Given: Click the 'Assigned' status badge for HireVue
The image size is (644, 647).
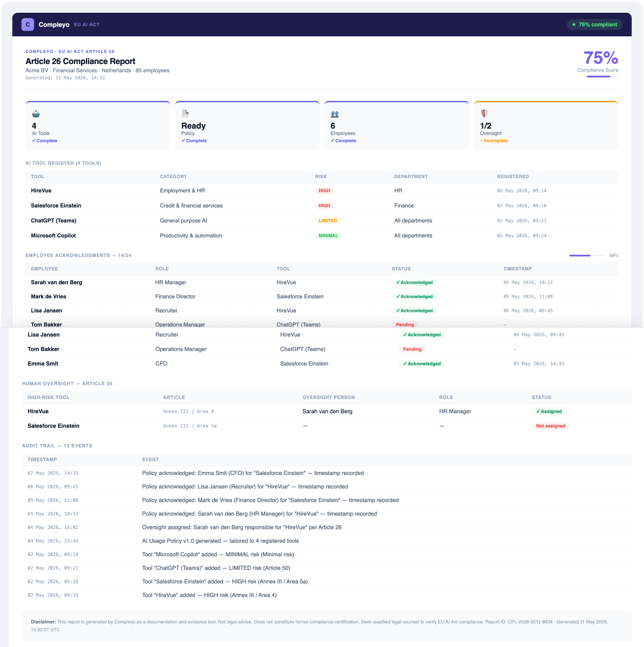Looking at the screenshot, I should (549, 412).
